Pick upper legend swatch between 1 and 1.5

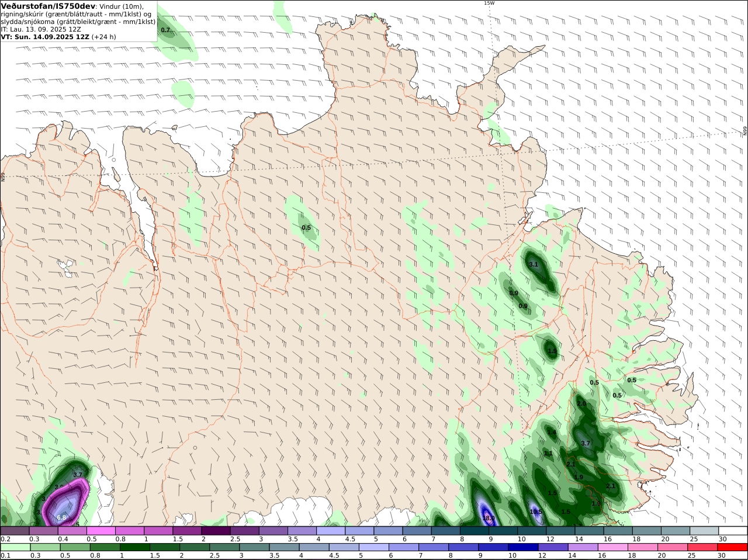coord(158,531)
